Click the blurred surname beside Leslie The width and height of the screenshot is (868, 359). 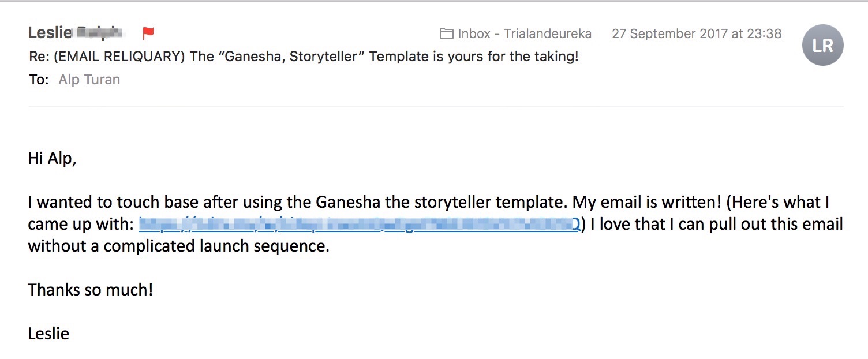pyautogui.click(x=99, y=33)
